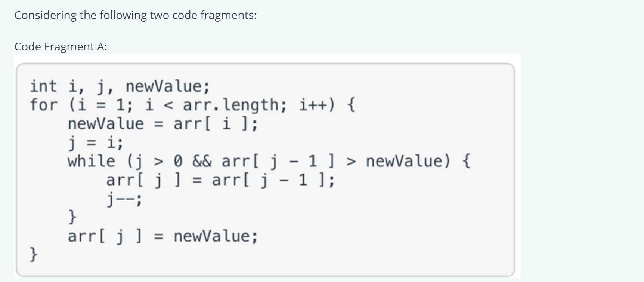Click the closing brace of while loop
Viewport: 644px width, 282px height.
72,217
